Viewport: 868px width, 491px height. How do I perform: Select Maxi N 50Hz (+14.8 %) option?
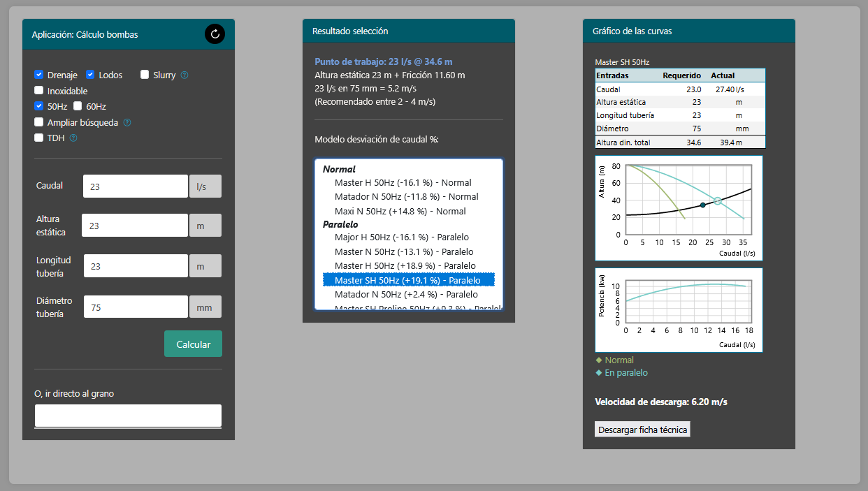(x=400, y=211)
